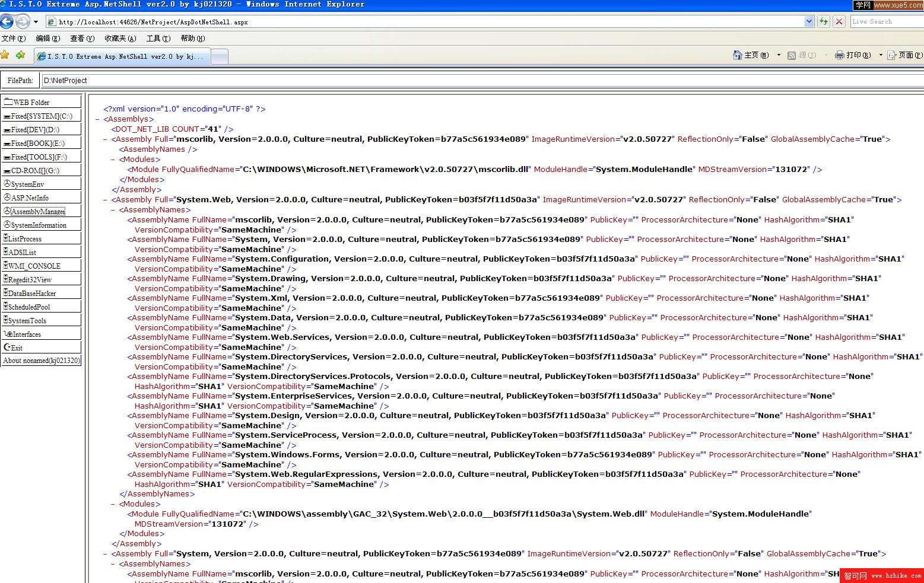Collapse Modules node containing System.Web.dll
924x583 pixels.
[x=113, y=504]
